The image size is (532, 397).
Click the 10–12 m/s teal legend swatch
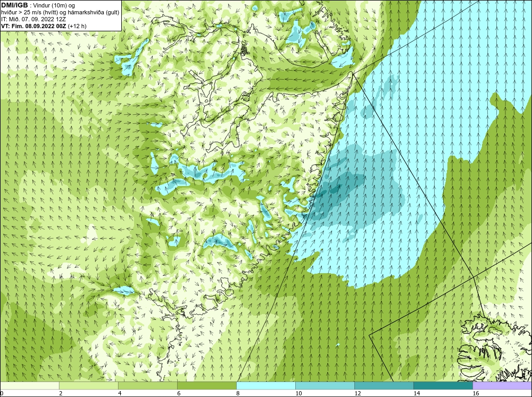(x=325, y=385)
